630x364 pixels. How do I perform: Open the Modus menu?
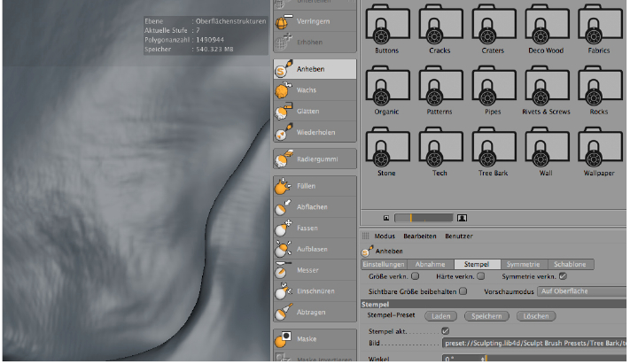pyautogui.click(x=385, y=236)
